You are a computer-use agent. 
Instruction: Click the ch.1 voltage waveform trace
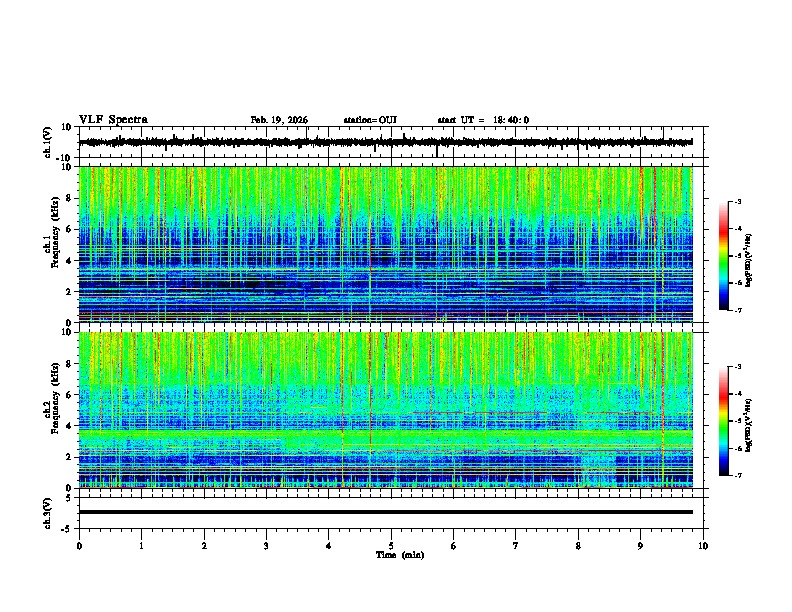point(385,142)
